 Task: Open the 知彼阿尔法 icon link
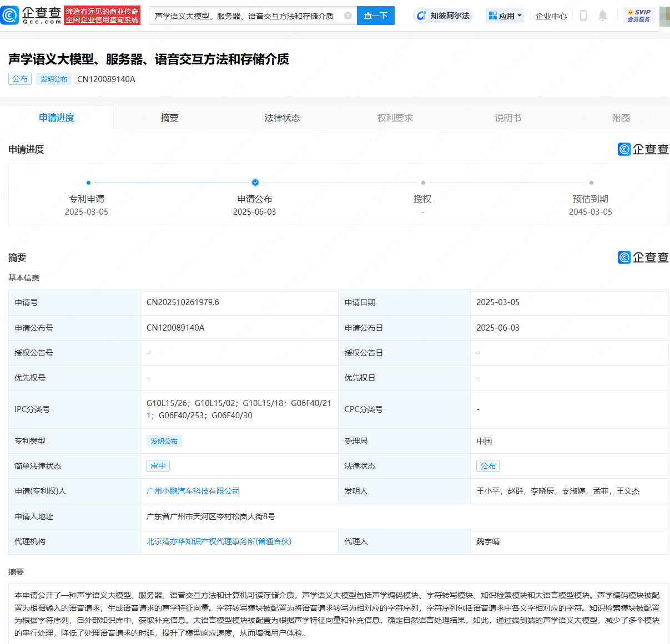pos(442,16)
